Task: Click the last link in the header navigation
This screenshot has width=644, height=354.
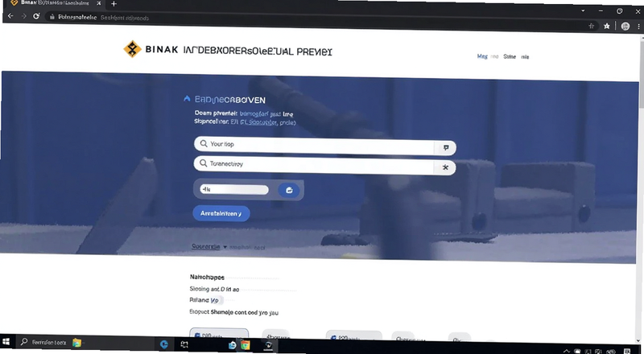Action: tap(525, 56)
